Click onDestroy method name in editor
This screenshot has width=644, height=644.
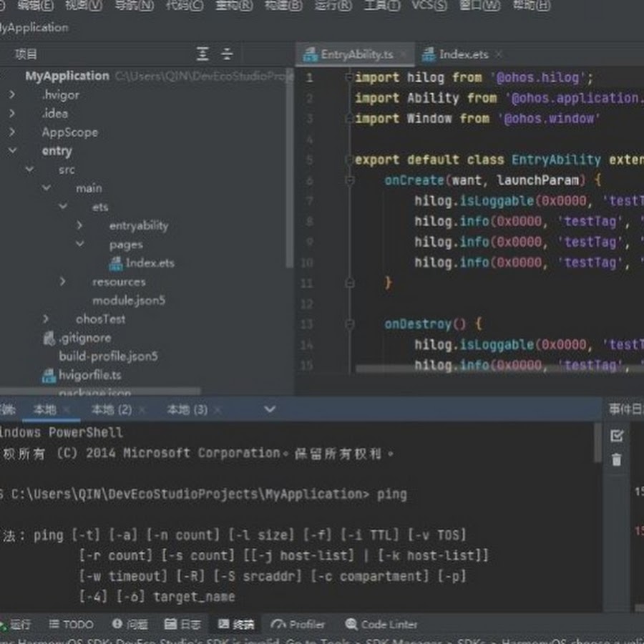pos(418,324)
